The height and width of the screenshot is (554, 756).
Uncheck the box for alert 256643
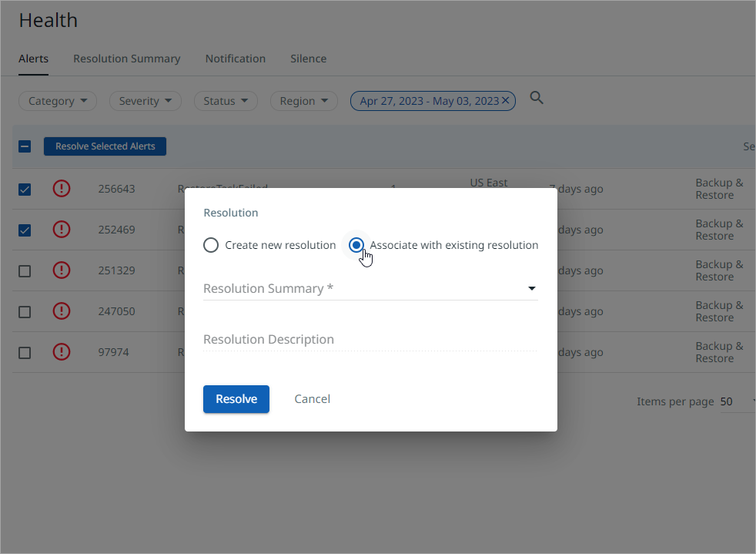click(x=25, y=189)
